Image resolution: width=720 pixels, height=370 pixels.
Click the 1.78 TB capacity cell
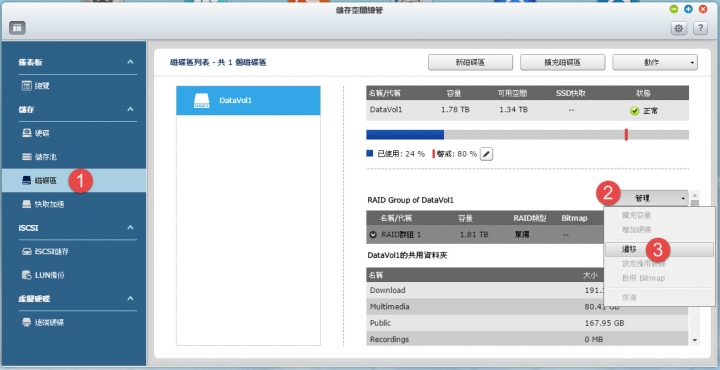pyautogui.click(x=455, y=110)
